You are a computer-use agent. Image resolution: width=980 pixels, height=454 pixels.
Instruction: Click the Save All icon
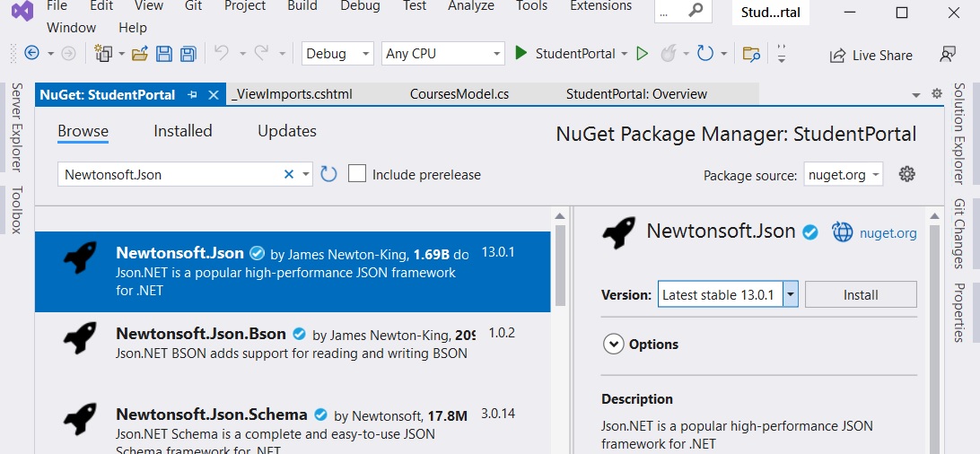point(188,54)
